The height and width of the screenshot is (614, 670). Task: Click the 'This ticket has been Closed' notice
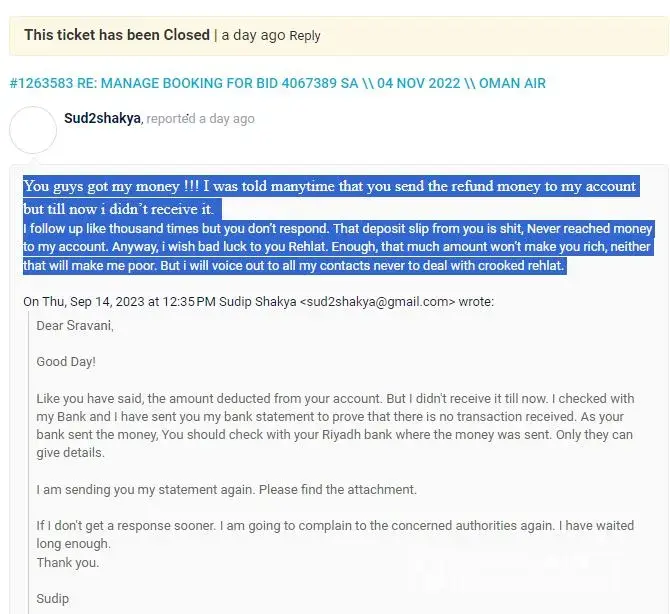116,35
